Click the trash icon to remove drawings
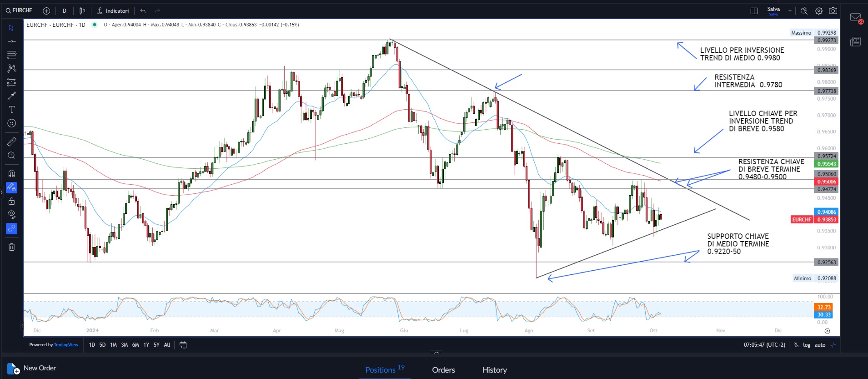 12,247
